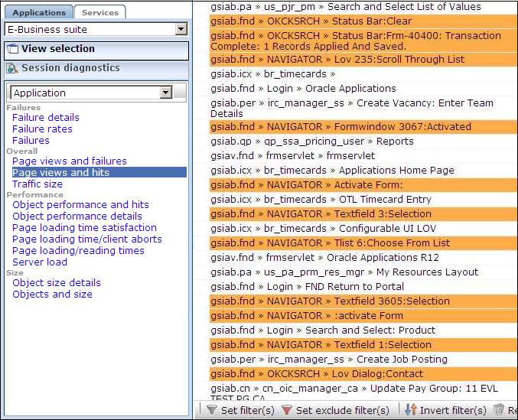Select row 'NAVIGATOR » Textfield 3:Selection'
Viewport: 518px width, 420px height.
click(x=363, y=214)
